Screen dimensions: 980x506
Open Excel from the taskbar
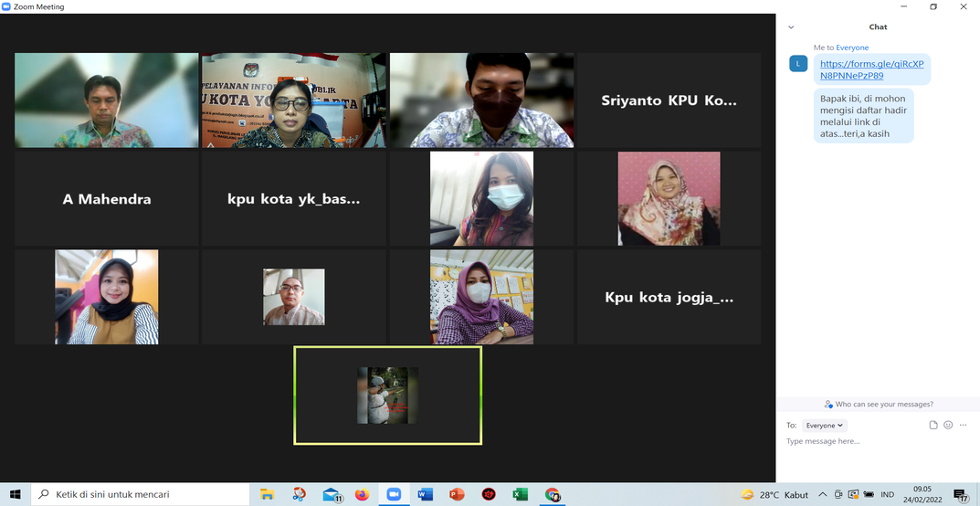[x=520, y=494]
